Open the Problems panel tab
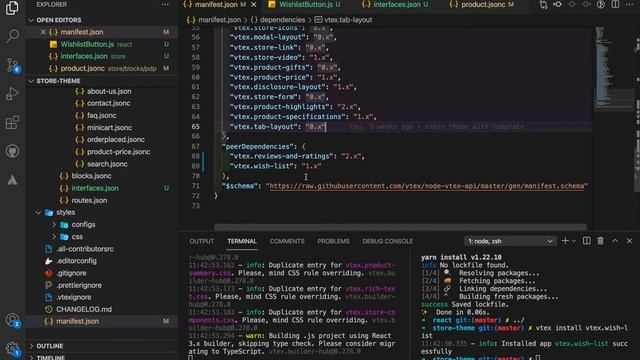640x360 pixels. point(333,241)
